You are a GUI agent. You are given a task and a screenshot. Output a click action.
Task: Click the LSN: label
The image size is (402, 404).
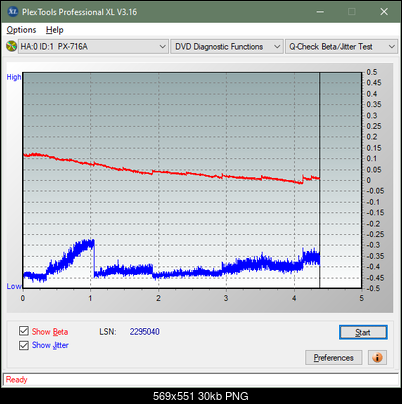(108, 332)
